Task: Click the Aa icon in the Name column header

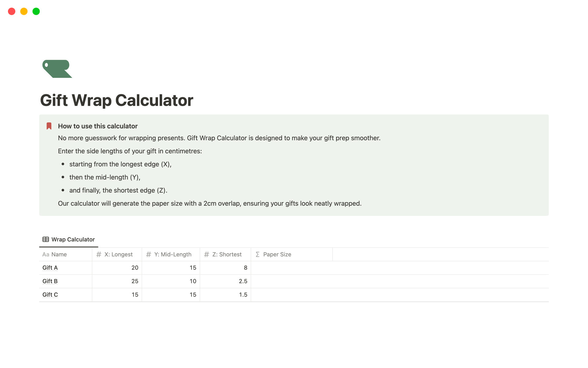Action: pos(46,254)
